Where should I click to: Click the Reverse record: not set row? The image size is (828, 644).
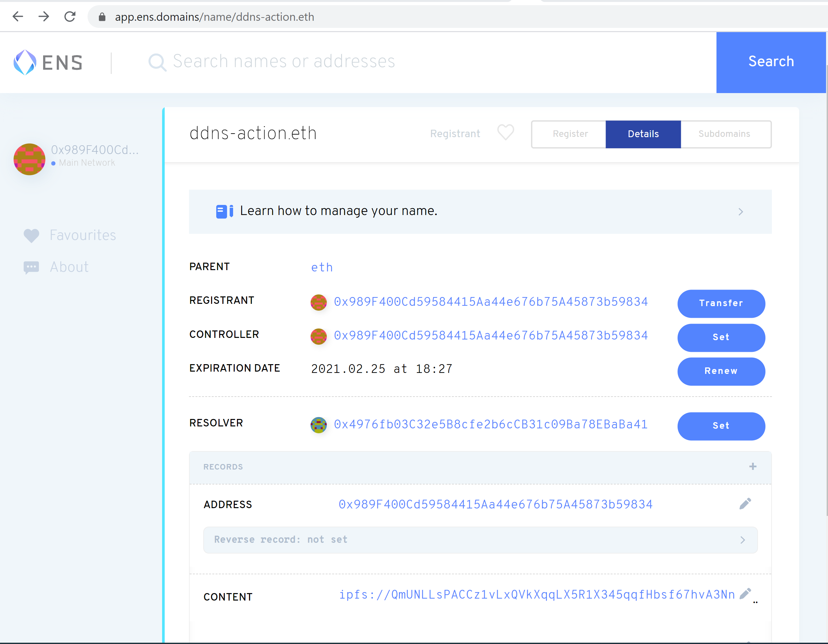click(480, 540)
